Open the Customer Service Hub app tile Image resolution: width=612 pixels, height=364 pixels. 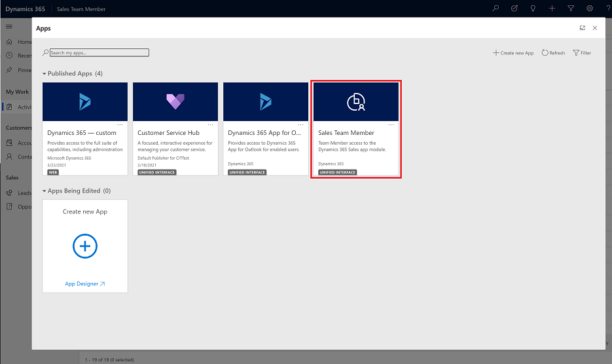pos(175,129)
